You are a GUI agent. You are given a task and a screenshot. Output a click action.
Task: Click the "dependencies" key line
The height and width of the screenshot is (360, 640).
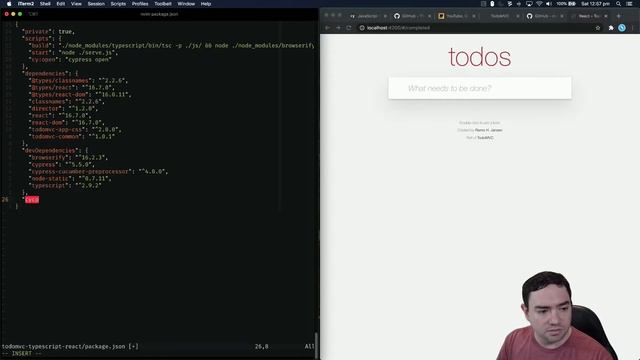[x=50, y=73]
